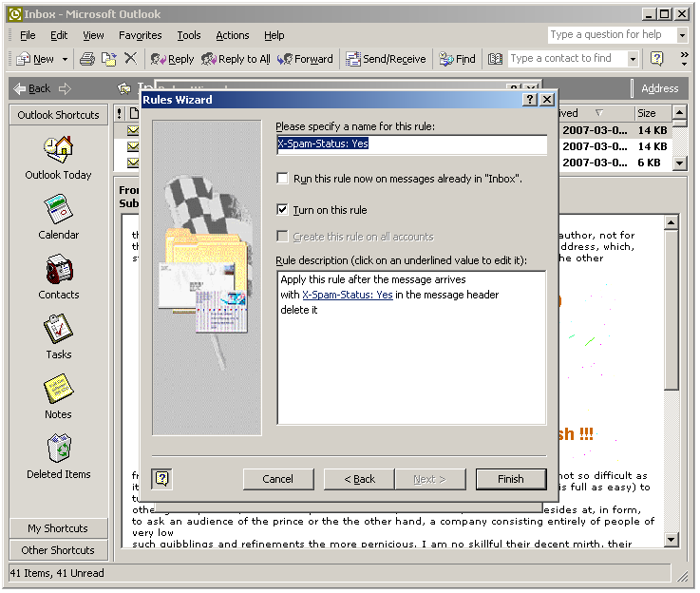The image size is (700, 593).
Task: Open the Tools menu
Action: (188, 35)
